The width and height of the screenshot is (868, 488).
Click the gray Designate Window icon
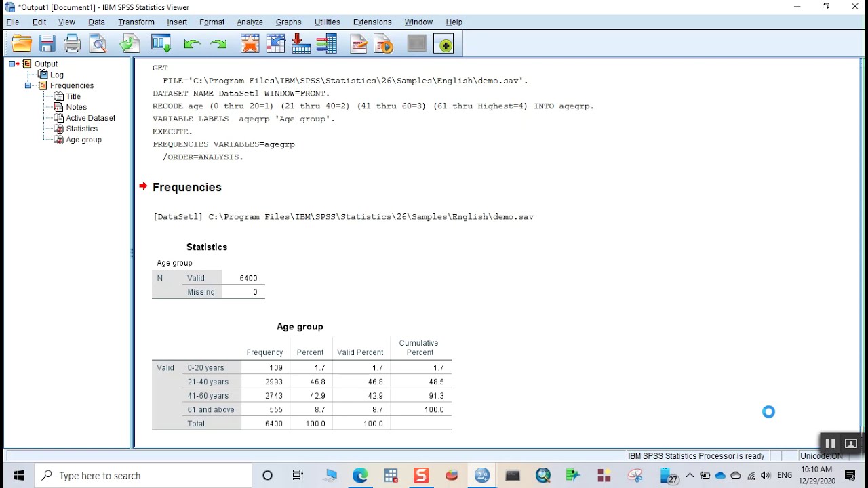tap(416, 44)
